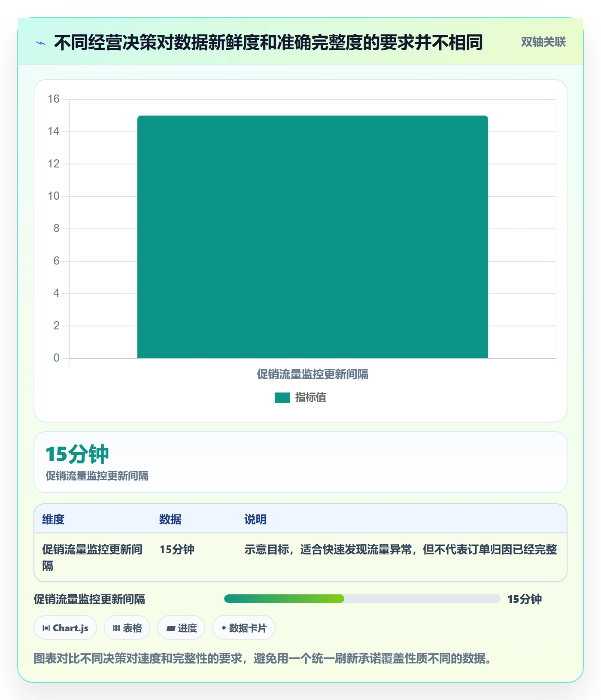The width and height of the screenshot is (601, 700).
Task: Click the square icon in the Chart.js chip
Action: pos(46,628)
